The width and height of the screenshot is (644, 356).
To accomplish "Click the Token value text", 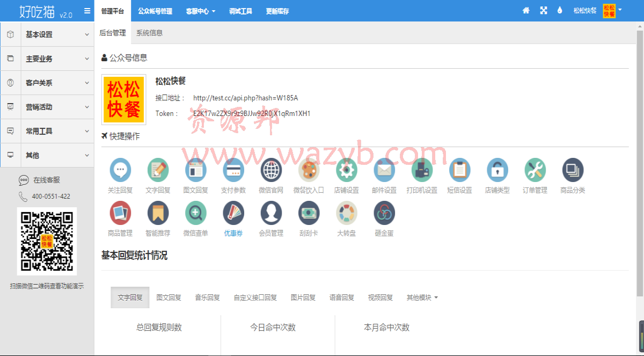I will click(252, 113).
